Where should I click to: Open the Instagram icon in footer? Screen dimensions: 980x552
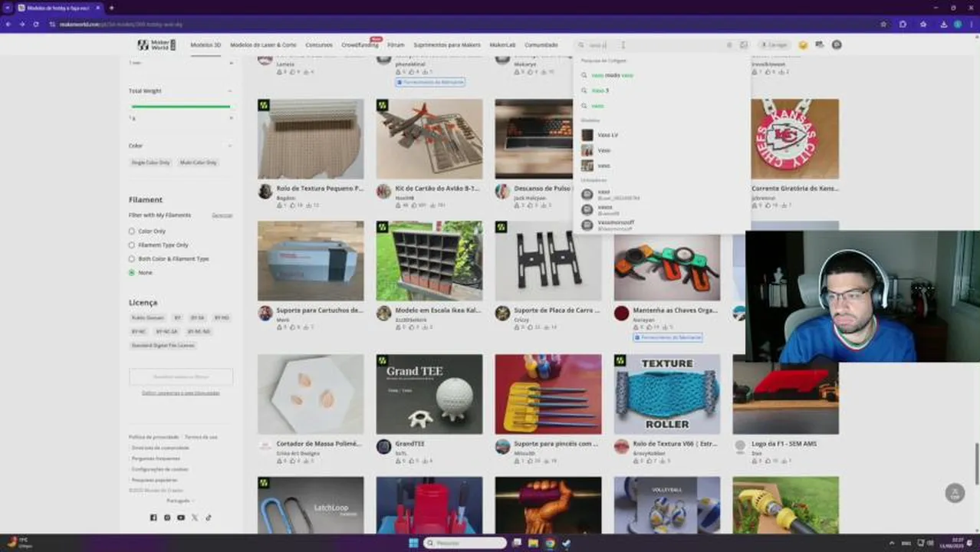coord(167,517)
